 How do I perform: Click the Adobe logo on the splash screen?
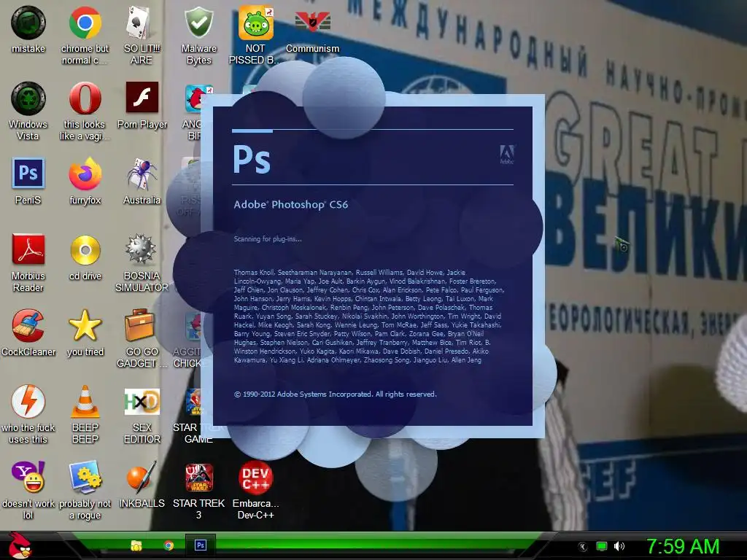pos(507,155)
